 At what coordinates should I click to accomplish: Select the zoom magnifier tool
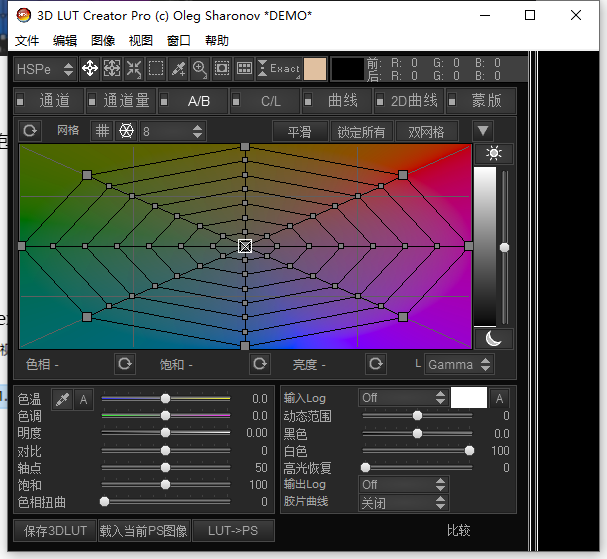point(200,69)
